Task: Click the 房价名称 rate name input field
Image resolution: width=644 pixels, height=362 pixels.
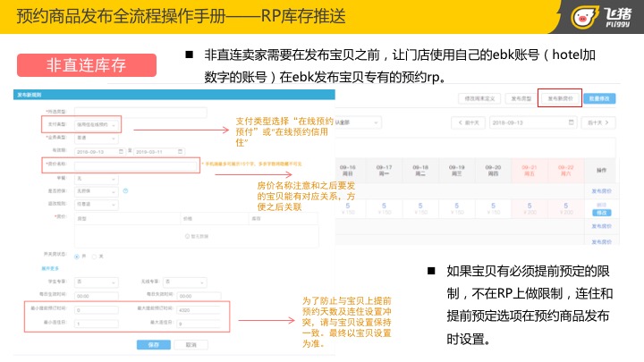Action: 136,166
